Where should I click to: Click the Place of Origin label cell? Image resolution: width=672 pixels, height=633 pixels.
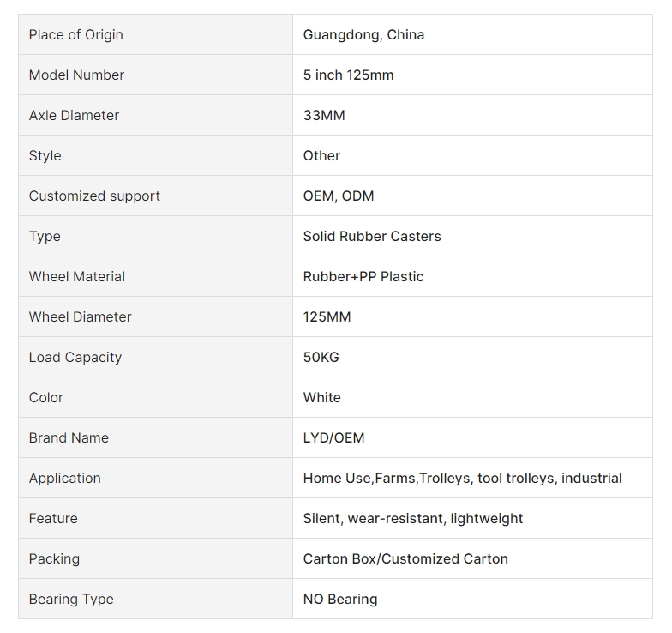point(75,35)
